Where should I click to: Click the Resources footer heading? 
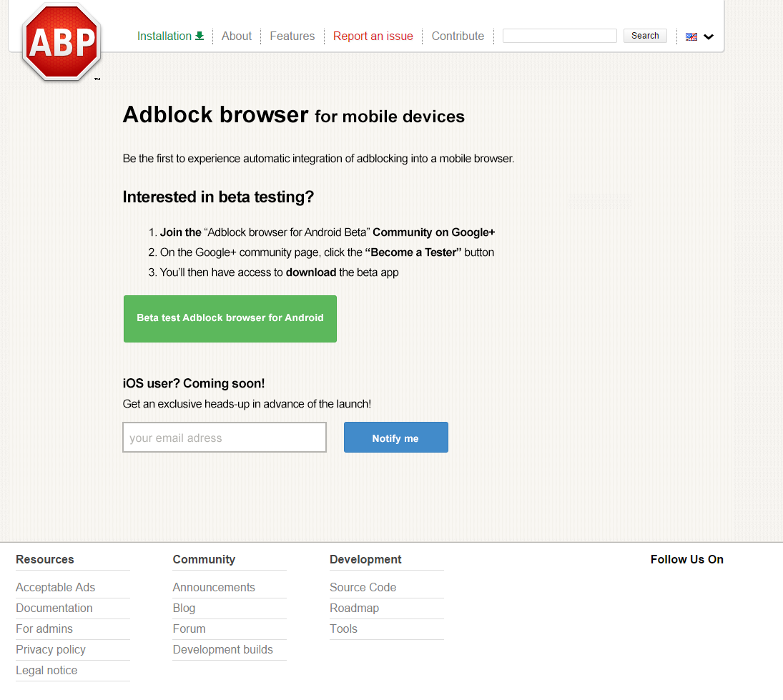point(45,559)
